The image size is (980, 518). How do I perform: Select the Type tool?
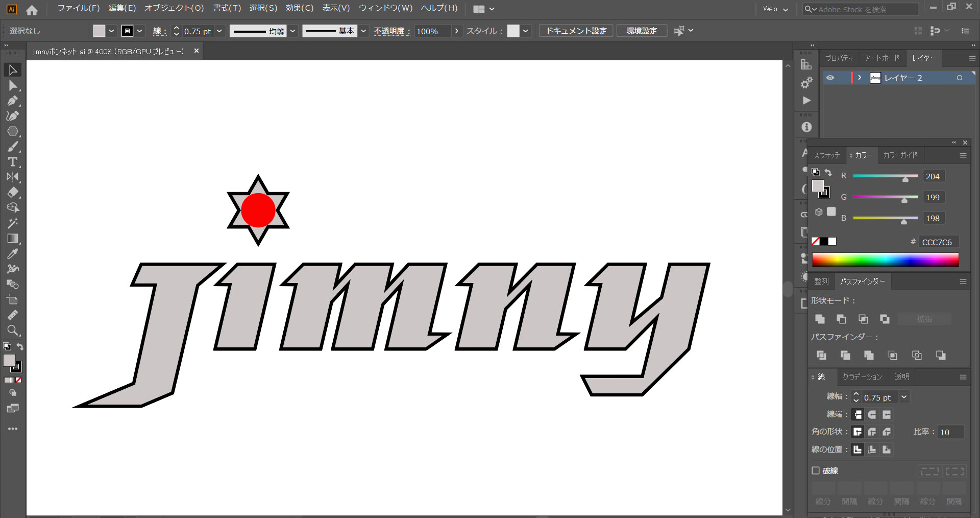13,162
